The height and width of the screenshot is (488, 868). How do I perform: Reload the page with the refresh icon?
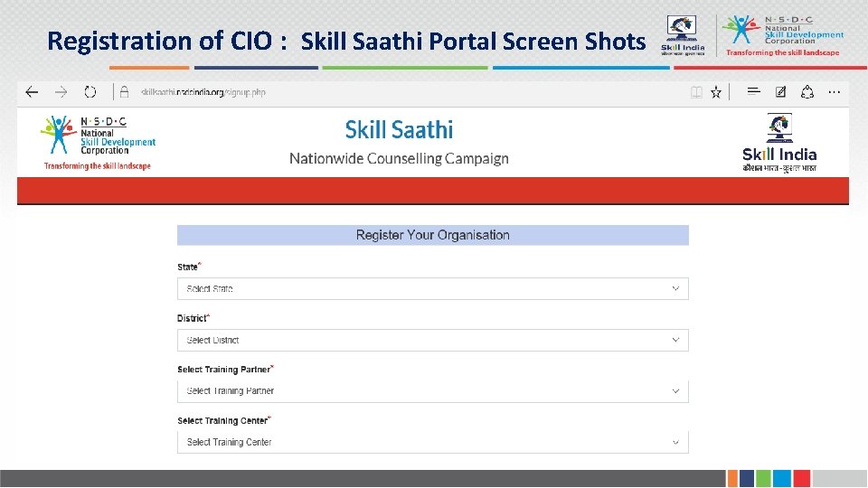point(90,92)
